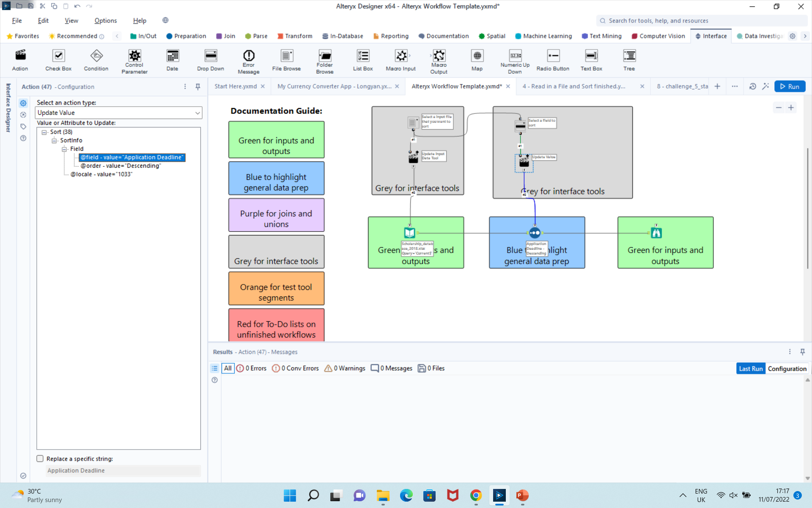Image resolution: width=812 pixels, height=508 pixels.
Task: Click the Input Data tool on canvas
Action: coord(409,233)
